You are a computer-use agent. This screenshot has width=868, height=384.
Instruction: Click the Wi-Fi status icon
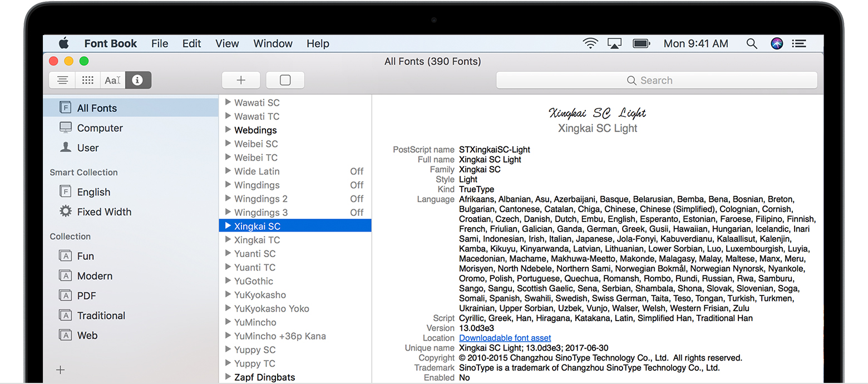click(590, 43)
